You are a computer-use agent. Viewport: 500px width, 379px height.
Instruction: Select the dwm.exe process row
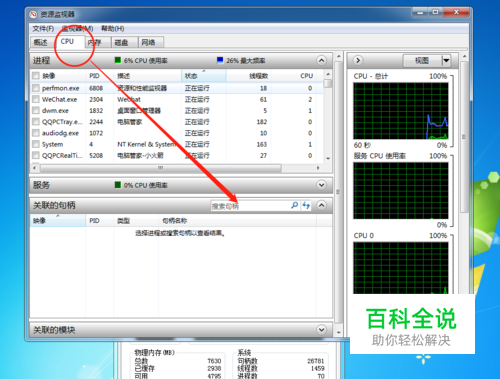pos(177,111)
